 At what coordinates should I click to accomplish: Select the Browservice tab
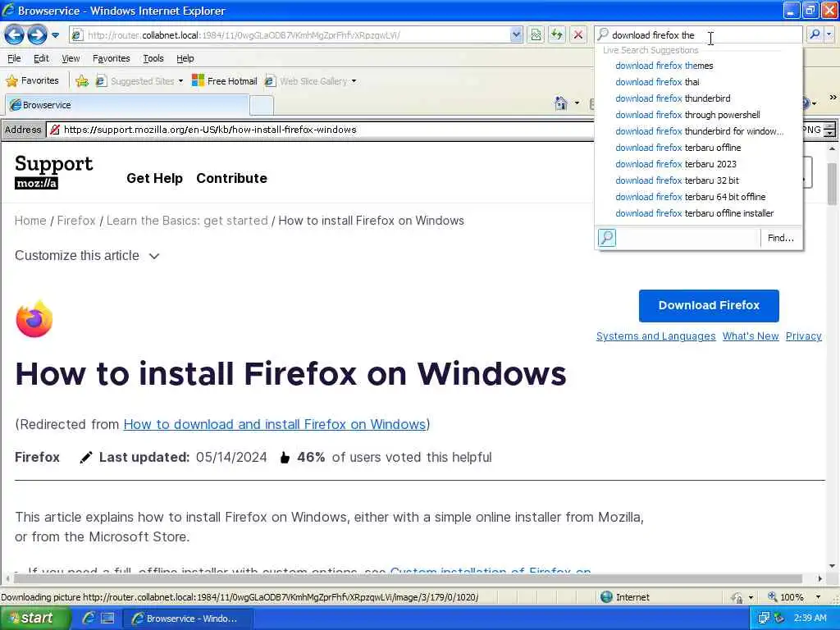click(127, 105)
